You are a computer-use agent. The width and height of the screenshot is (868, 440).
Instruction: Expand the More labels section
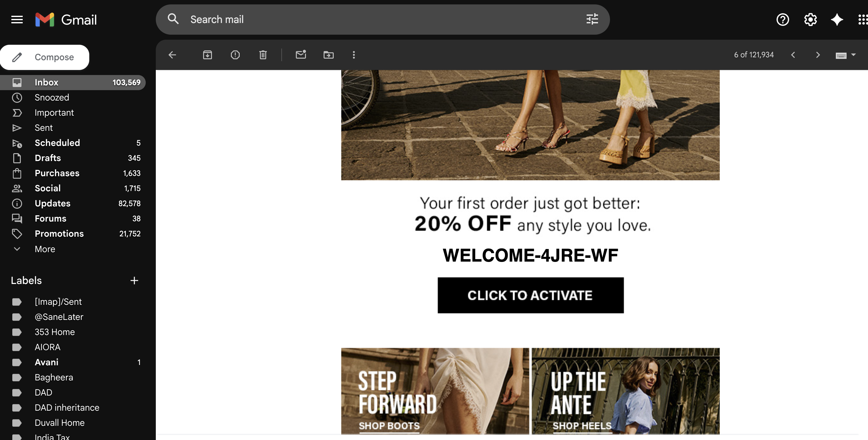(45, 249)
